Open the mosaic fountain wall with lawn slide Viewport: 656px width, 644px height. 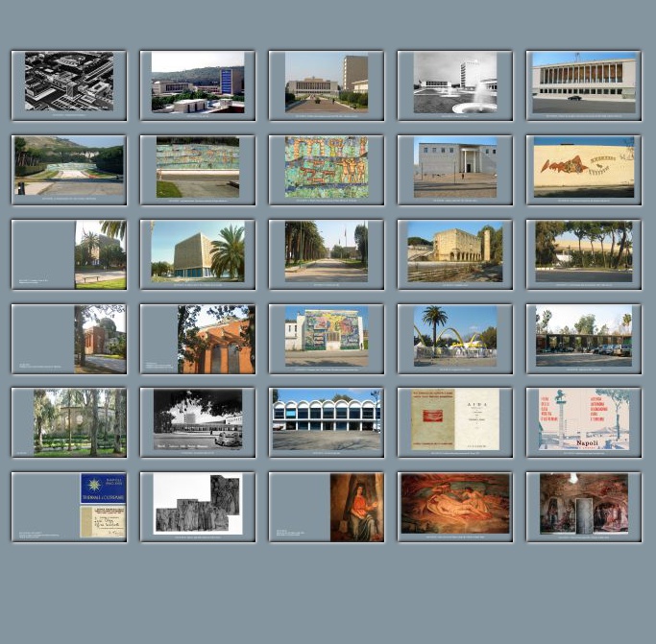tap(198, 170)
